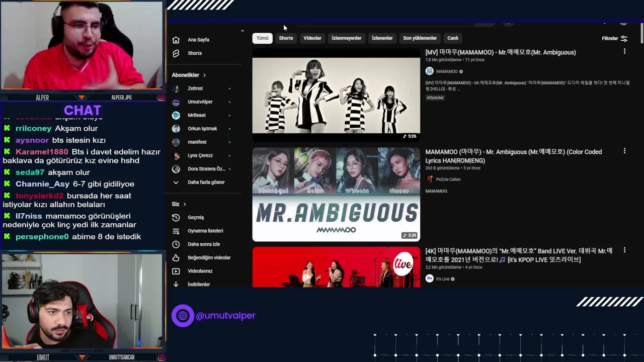Click Instagram icon next to ALPEER.JPG
This screenshot has height=362, width=644.
[x=161, y=98]
